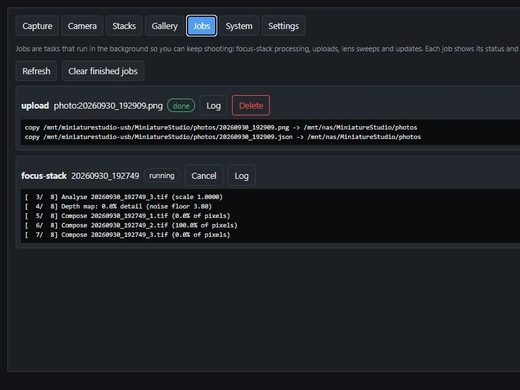Click the Refresh button
Image resolution: width=520 pixels, height=390 pixels.
[x=36, y=71]
